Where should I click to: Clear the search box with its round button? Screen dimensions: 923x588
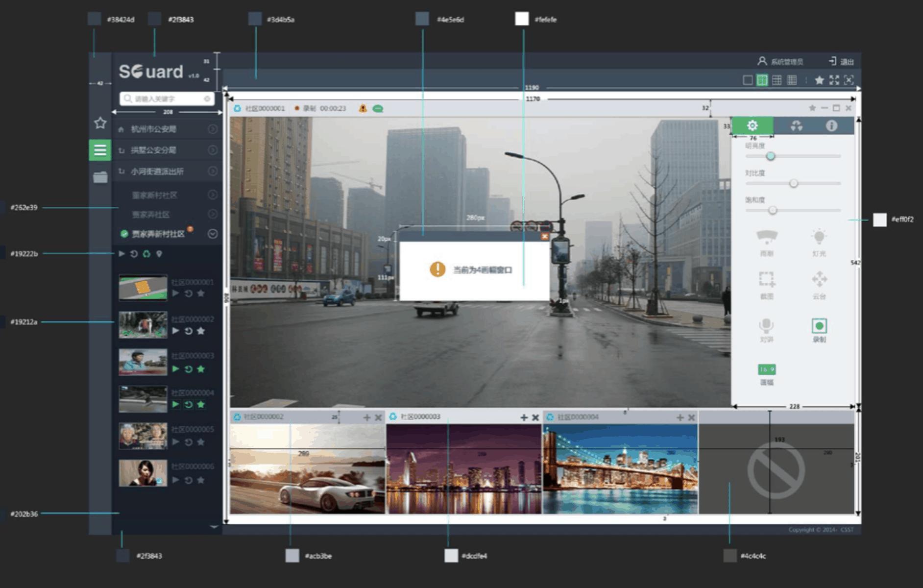coord(207,99)
